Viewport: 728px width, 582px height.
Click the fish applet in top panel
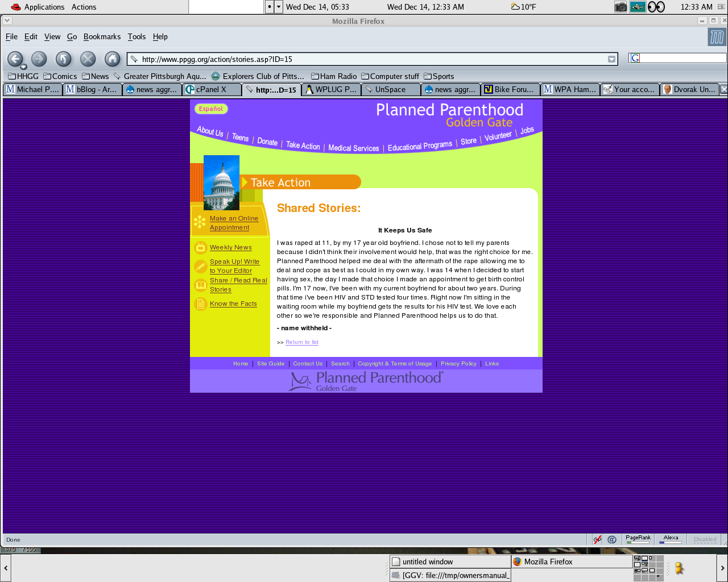tap(638, 7)
